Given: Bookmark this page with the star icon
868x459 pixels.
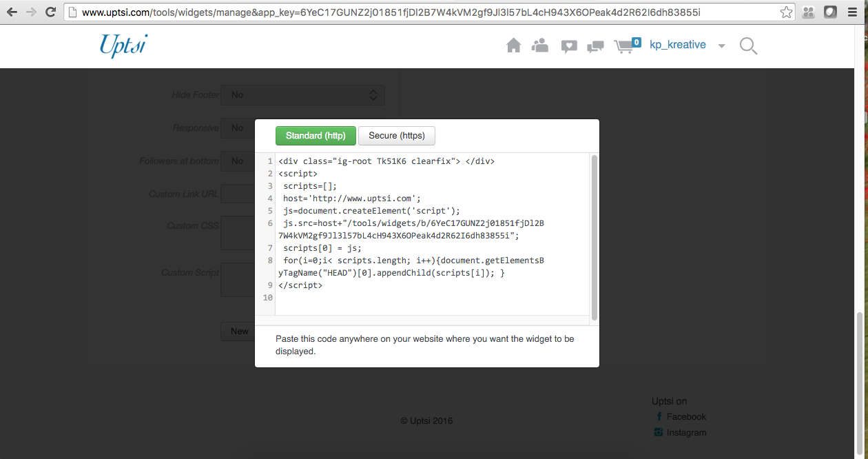Looking at the screenshot, I should pyautogui.click(x=786, y=12).
